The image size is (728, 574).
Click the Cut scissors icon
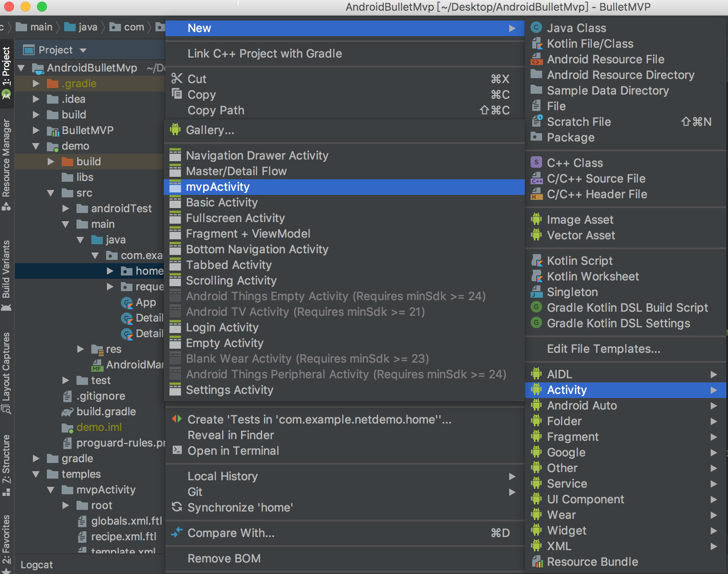coord(177,79)
